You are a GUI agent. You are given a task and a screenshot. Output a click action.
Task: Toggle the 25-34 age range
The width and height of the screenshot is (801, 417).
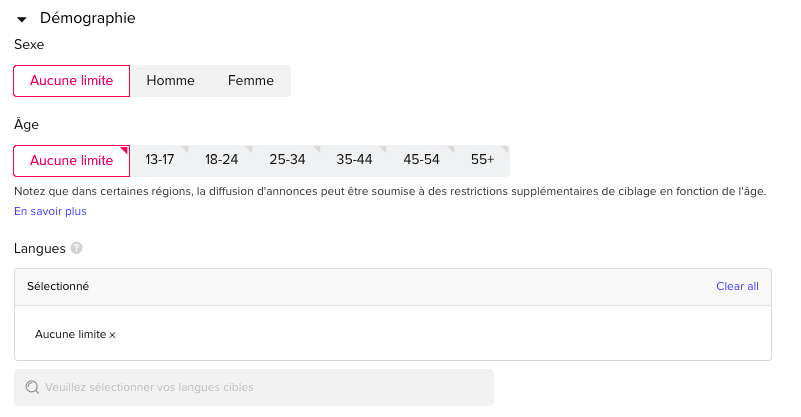287,160
